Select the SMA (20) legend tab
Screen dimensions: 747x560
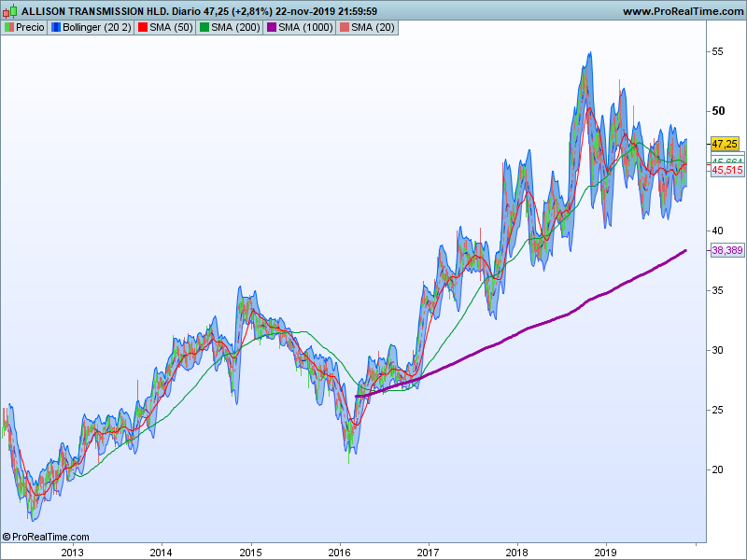coord(367,28)
